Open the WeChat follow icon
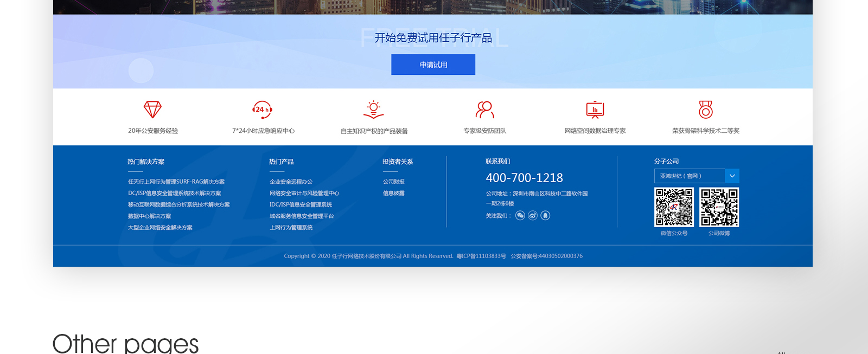The height and width of the screenshot is (354, 868). pos(520,216)
